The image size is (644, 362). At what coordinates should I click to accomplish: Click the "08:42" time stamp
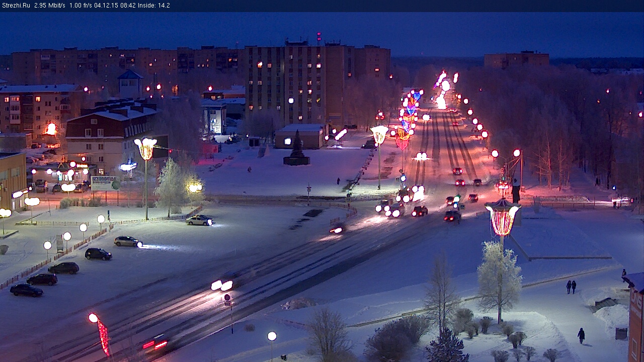pyautogui.click(x=128, y=6)
